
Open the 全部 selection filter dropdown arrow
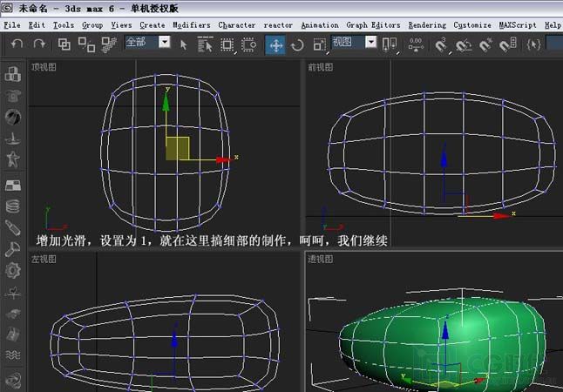[x=165, y=42]
